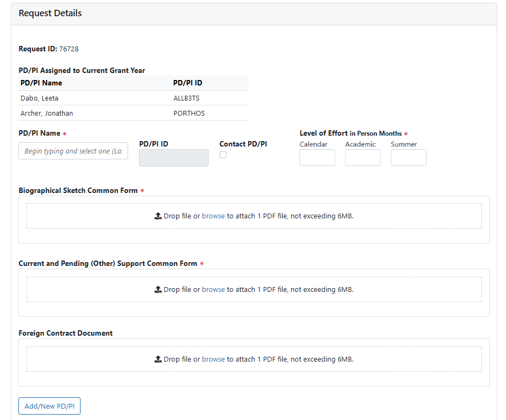Image resolution: width=506 pixels, height=420 pixels.
Task: Click the PD/PI Name column header
Action: click(x=41, y=83)
